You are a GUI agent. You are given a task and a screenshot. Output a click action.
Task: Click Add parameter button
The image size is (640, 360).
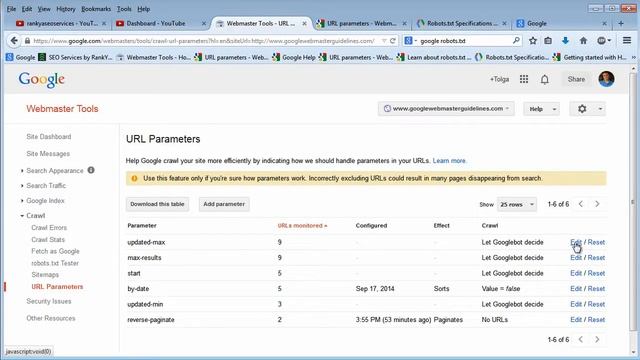tap(224, 204)
